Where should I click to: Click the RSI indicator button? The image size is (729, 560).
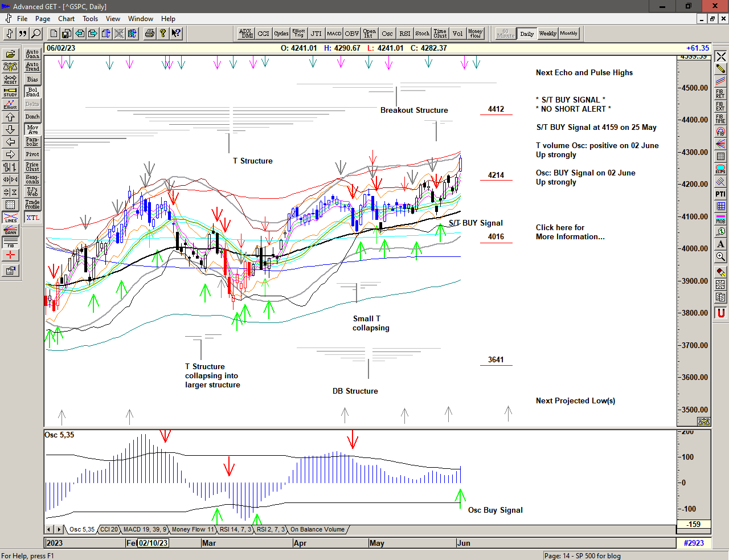click(404, 34)
